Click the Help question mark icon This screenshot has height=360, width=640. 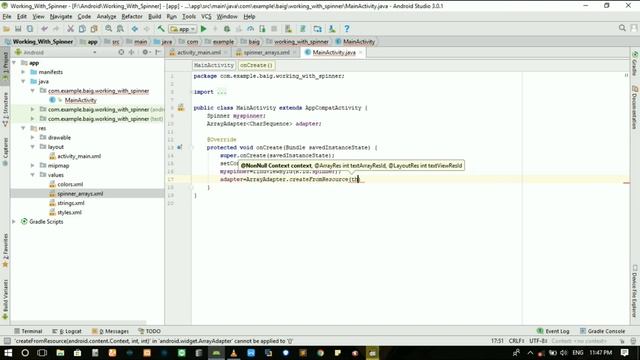(x=347, y=29)
